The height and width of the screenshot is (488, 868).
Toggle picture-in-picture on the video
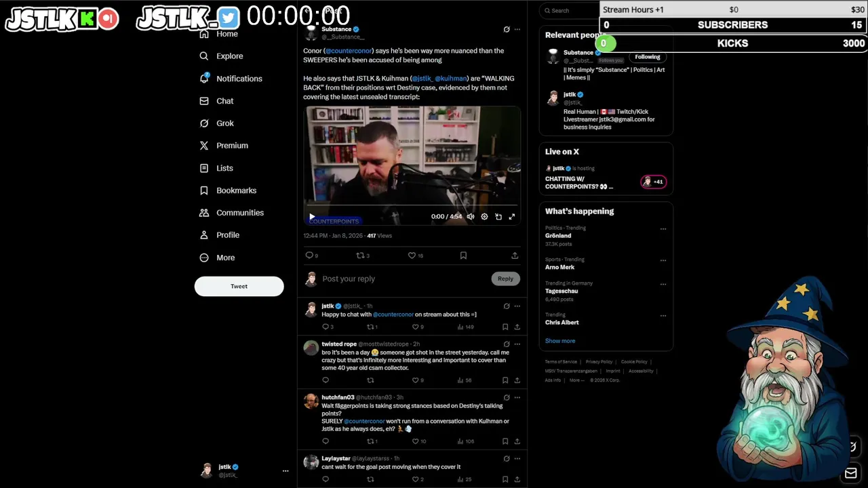[498, 217]
